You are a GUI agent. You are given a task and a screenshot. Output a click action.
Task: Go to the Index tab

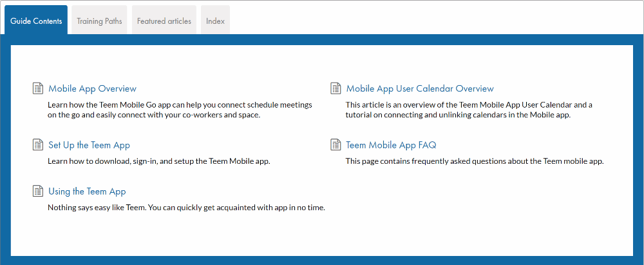pos(215,21)
